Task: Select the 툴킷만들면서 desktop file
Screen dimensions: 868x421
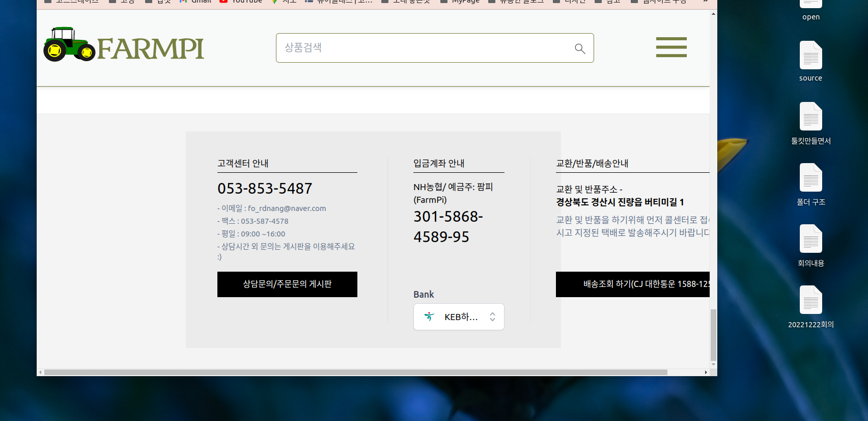Action: click(811, 123)
